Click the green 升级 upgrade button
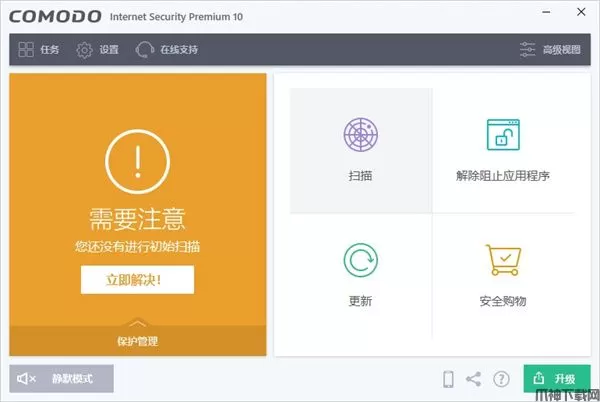The height and width of the screenshot is (402, 600). (x=557, y=378)
